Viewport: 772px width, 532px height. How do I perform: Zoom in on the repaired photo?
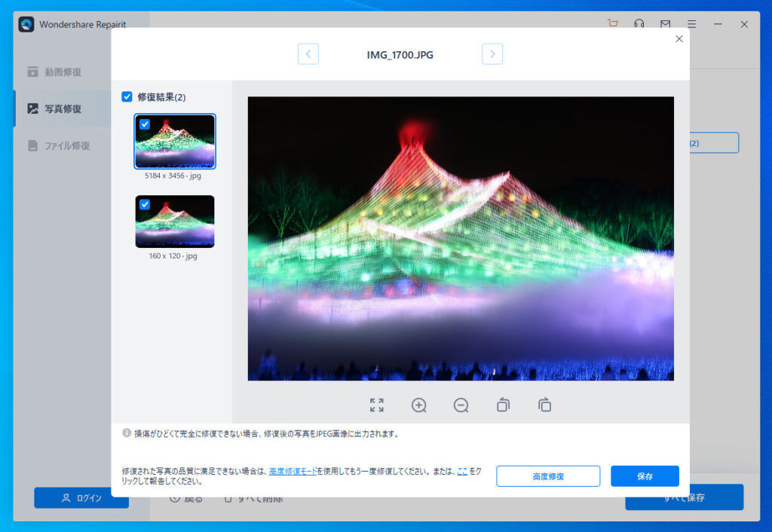[x=419, y=405]
